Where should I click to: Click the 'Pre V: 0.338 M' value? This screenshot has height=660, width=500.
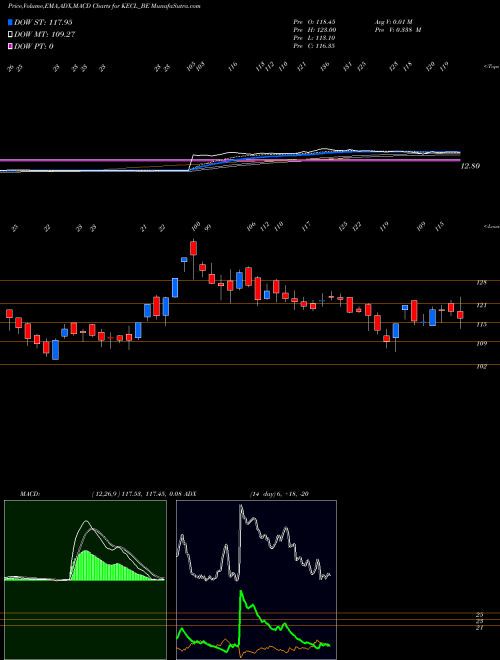tap(398, 30)
